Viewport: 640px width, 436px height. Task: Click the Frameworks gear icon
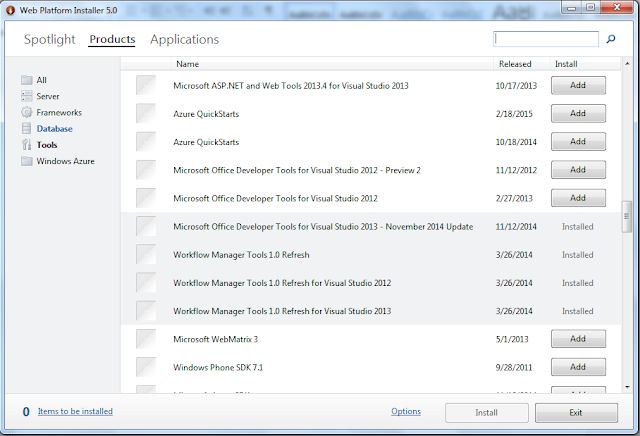(27, 112)
